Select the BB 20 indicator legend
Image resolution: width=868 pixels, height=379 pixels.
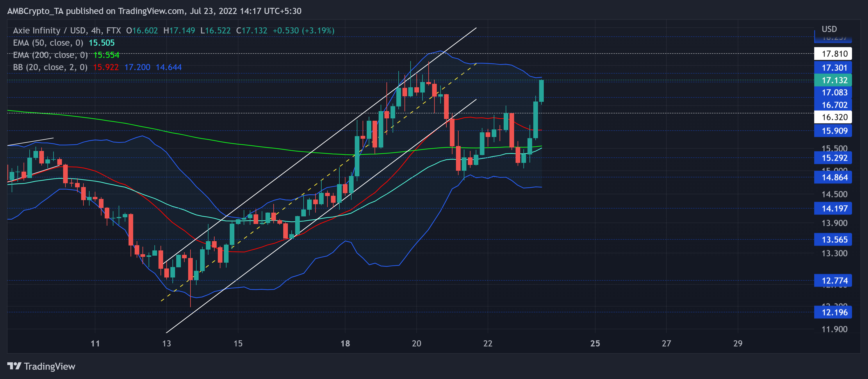point(50,67)
